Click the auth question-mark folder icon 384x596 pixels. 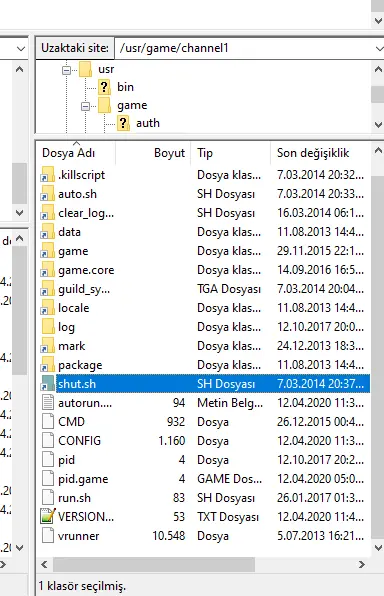click(123, 123)
